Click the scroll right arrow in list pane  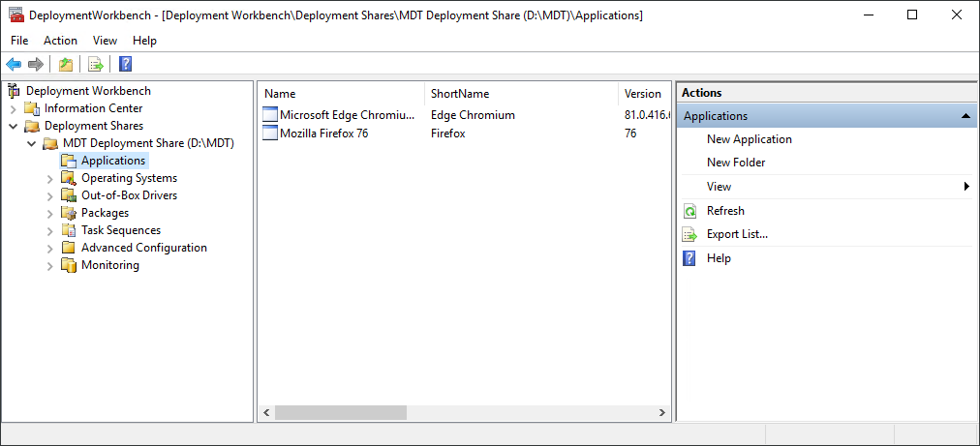[662, 413]
